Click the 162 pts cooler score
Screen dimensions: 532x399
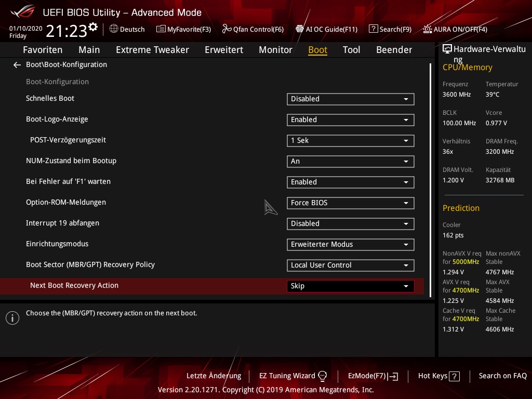[x=453, y=235]
